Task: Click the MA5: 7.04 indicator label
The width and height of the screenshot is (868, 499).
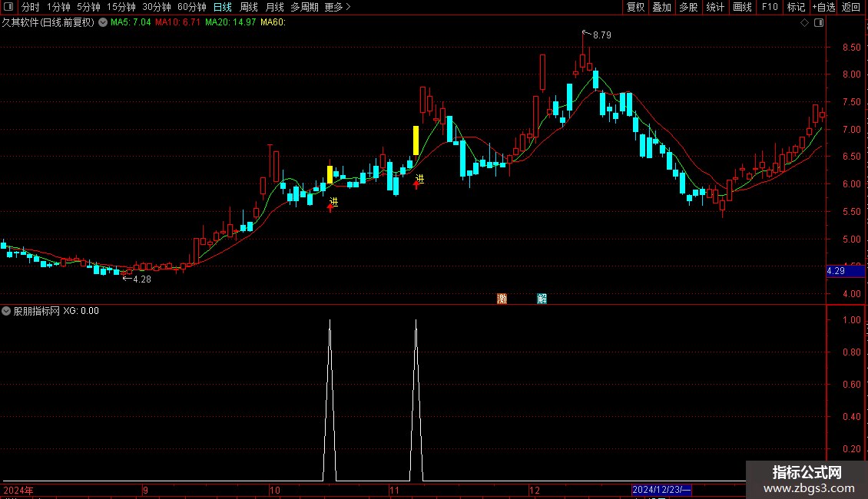Action: point(131,22)
